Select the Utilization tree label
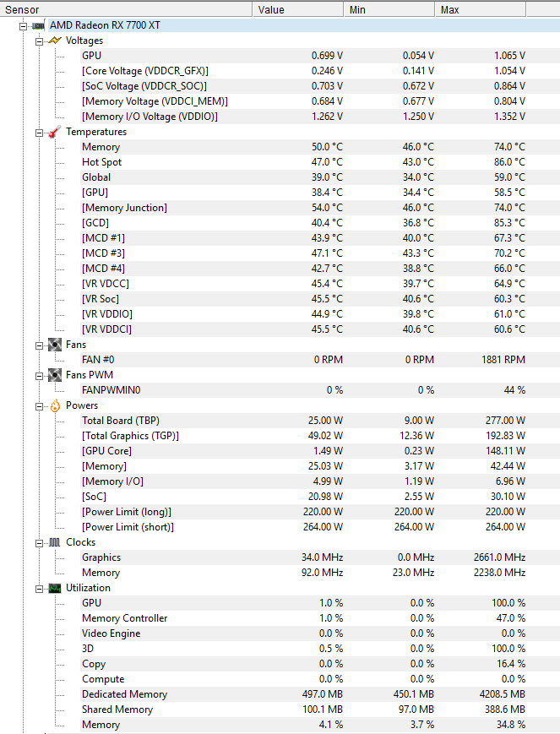 click(88, 589)
